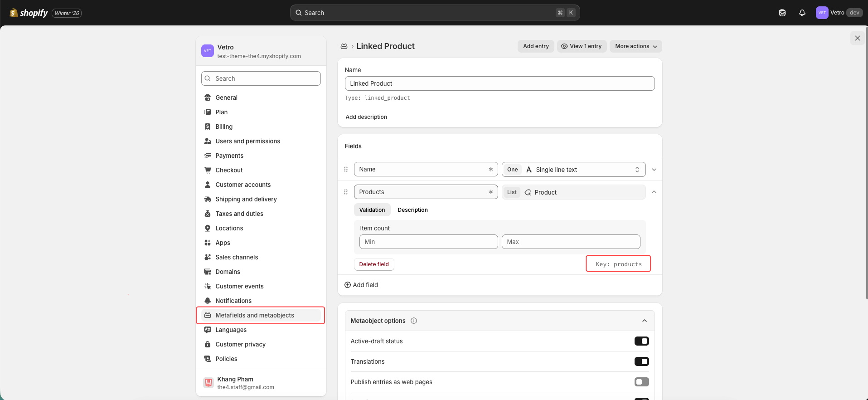Click the info icon next to Metaobject options
Image resolution: width=868 pixels, height=400 pixels.
pos(413,321)
